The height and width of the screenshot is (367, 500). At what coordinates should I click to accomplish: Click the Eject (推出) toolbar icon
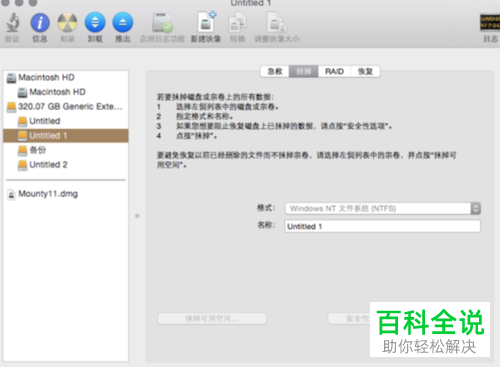point(123,23)
